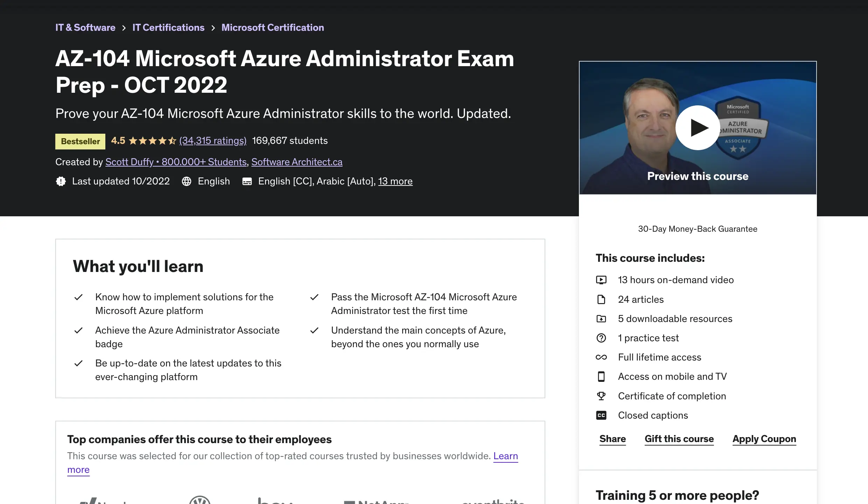The width and height of the screenshot is (868, 504).
Task: Click the last updated badge icon
Action: (61, 181)
